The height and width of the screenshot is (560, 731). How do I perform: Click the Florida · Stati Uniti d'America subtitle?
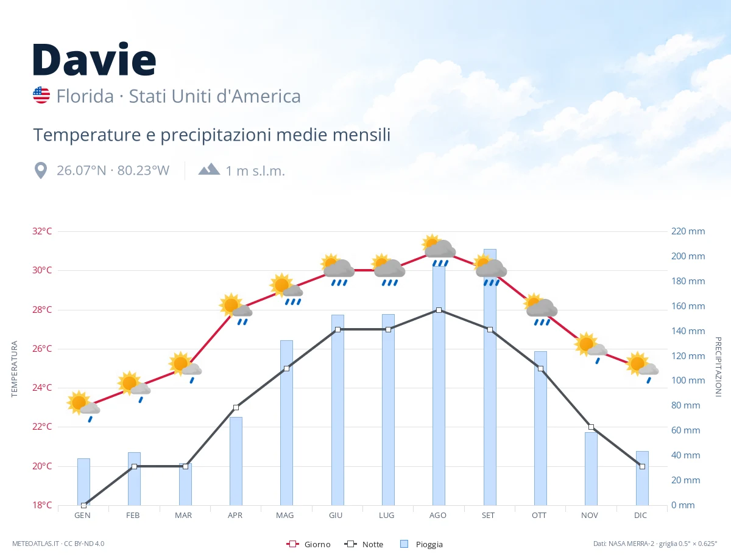click(178, 96)
